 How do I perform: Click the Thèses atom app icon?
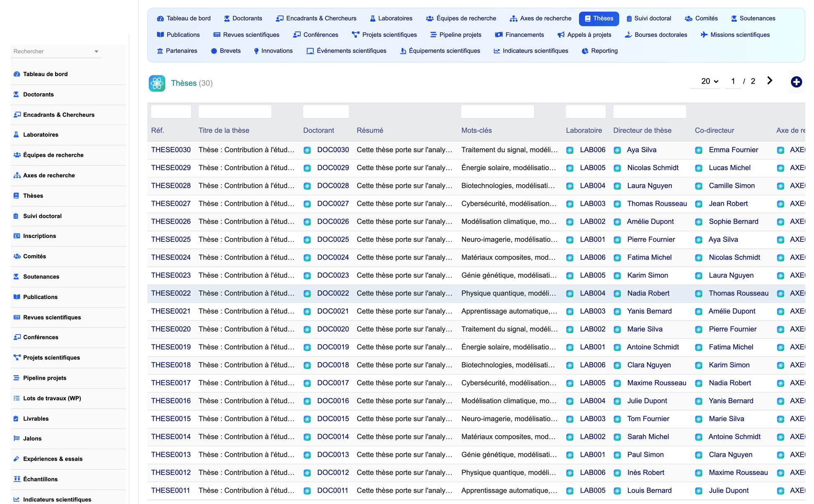(x=157, y=83)
